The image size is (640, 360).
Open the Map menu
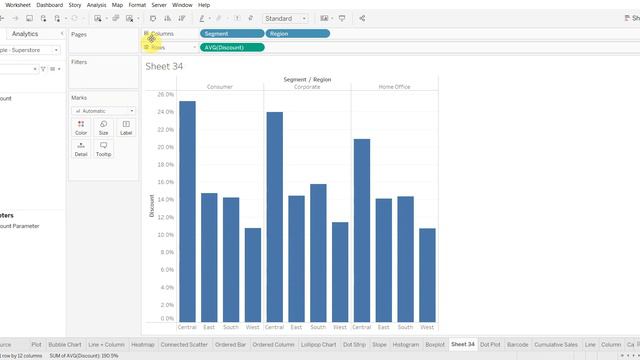click(x=117, y=5)
